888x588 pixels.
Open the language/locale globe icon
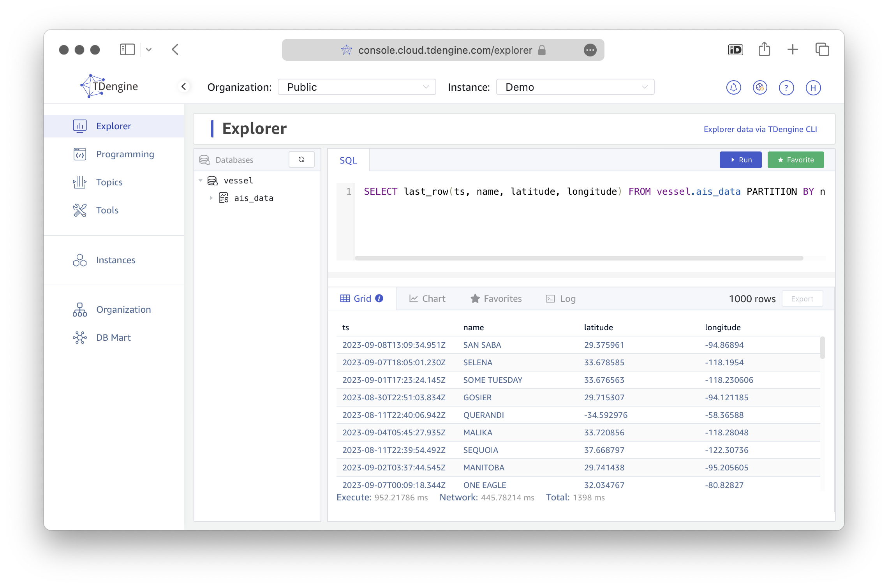pyautogui.click(x=760, y=87)
